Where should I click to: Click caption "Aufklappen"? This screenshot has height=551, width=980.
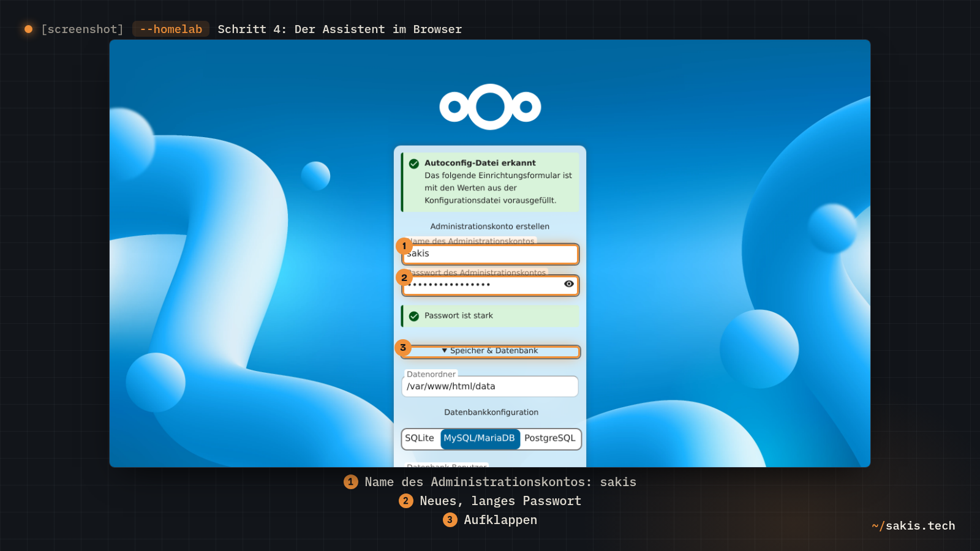(x=500, y=520)
